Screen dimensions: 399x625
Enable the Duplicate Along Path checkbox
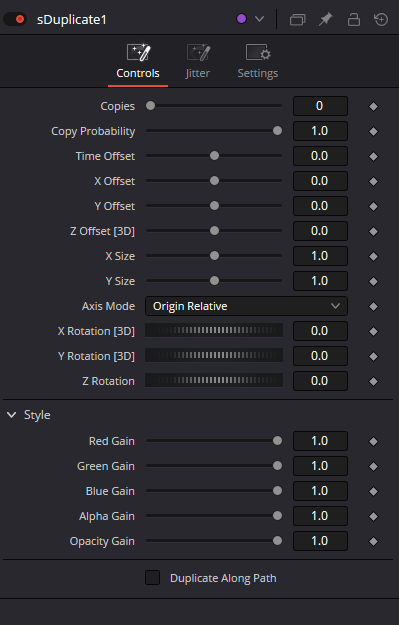(152, 578)
